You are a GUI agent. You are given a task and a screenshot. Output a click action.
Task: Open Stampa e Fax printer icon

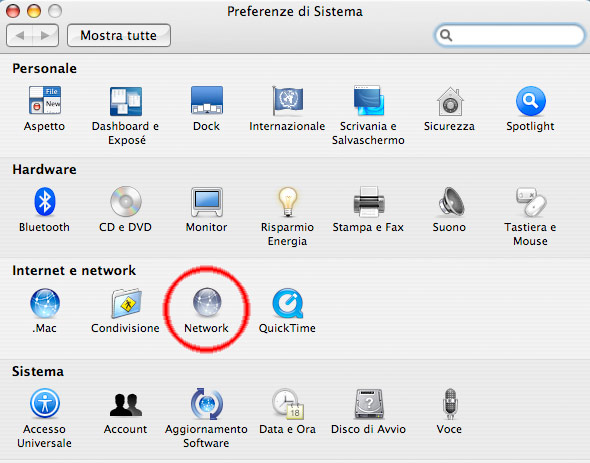coord(369,202)
